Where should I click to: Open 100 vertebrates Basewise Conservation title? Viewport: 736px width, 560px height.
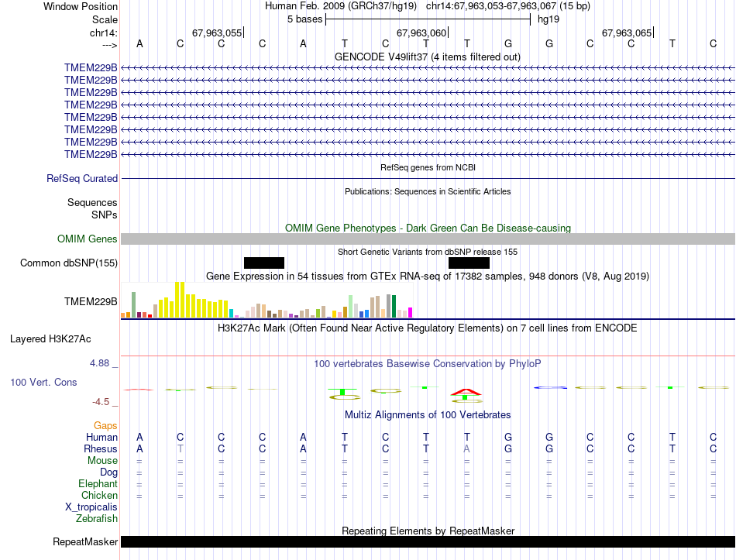[x=428, y=364]
